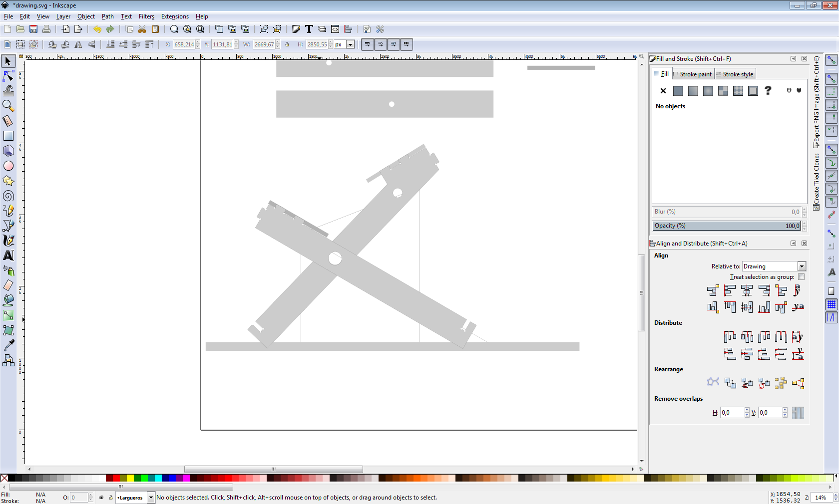
Task: Select the Spray tool
Action: 8,270
